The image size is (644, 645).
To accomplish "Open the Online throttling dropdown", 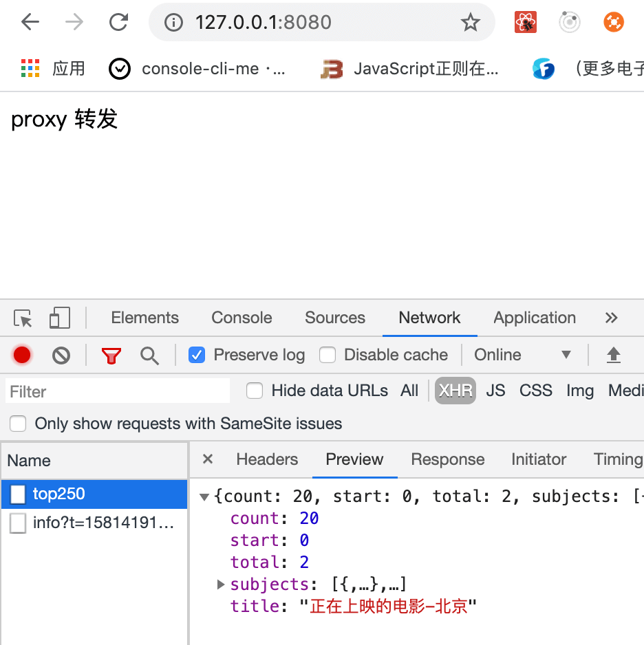I will [x=523, y=356].
